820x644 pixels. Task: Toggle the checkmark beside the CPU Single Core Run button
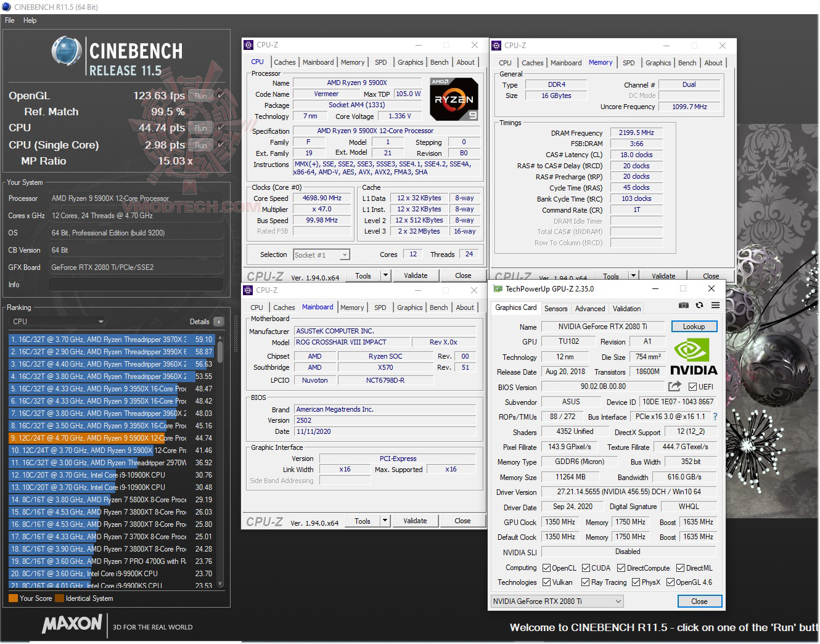tap(220, 145)
